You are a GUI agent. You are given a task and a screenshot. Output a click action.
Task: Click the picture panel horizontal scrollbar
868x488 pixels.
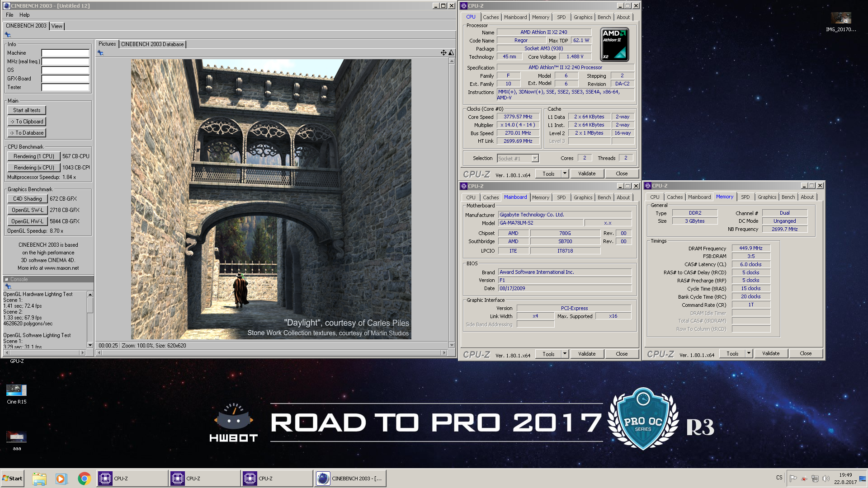point(272,352)
